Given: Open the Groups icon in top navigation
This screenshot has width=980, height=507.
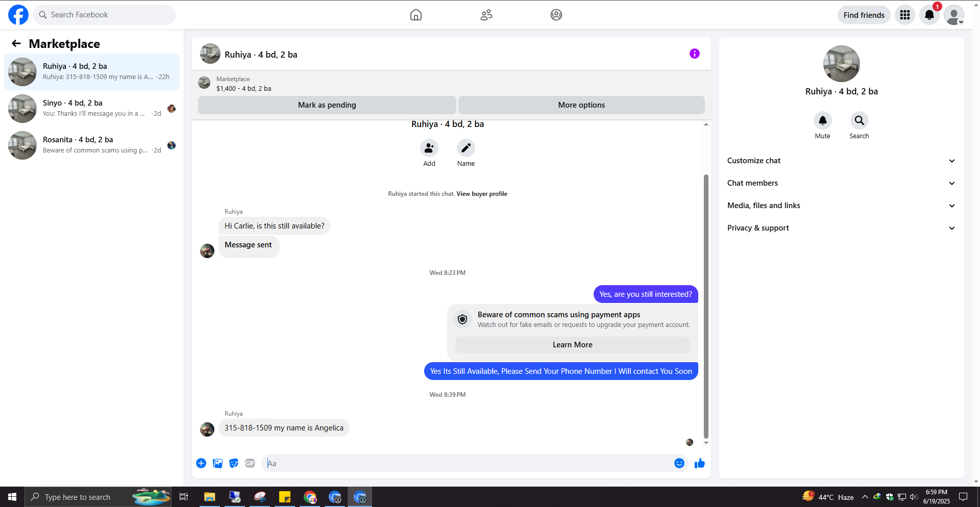Looking at the screenshot, I should [x=556, y=15].
